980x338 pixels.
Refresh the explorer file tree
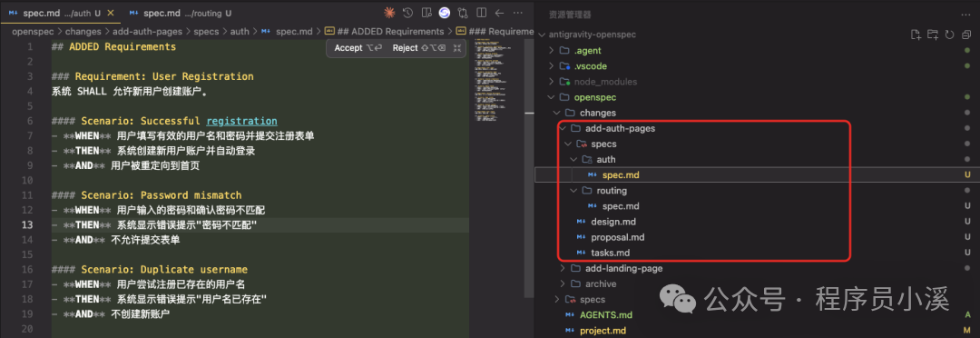pos(949,35)
